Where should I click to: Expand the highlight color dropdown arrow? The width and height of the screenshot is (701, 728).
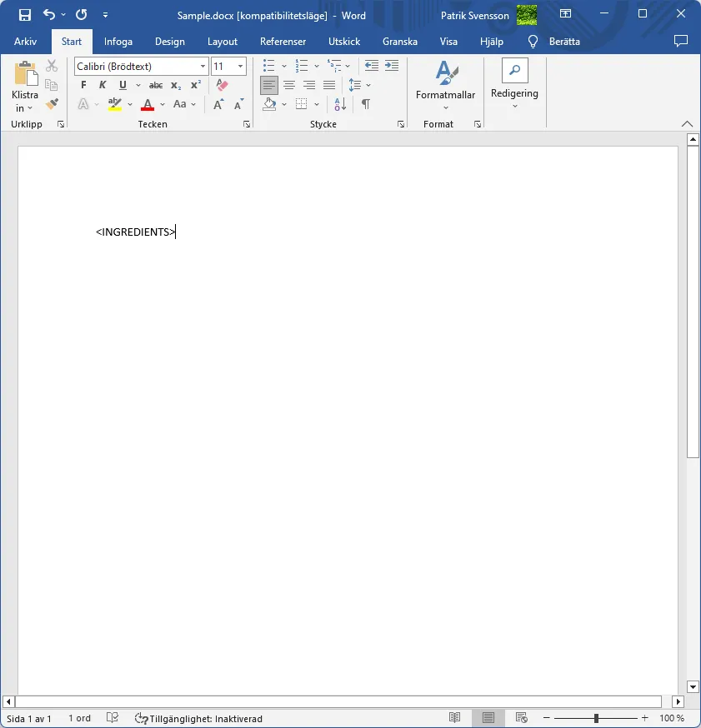pyautogui.click(x=130, y=104)
